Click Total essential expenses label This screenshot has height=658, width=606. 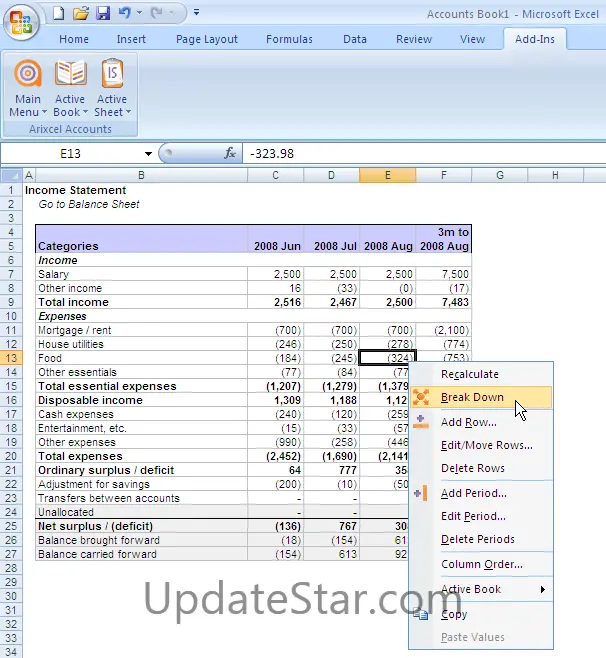tap(141, 386)
